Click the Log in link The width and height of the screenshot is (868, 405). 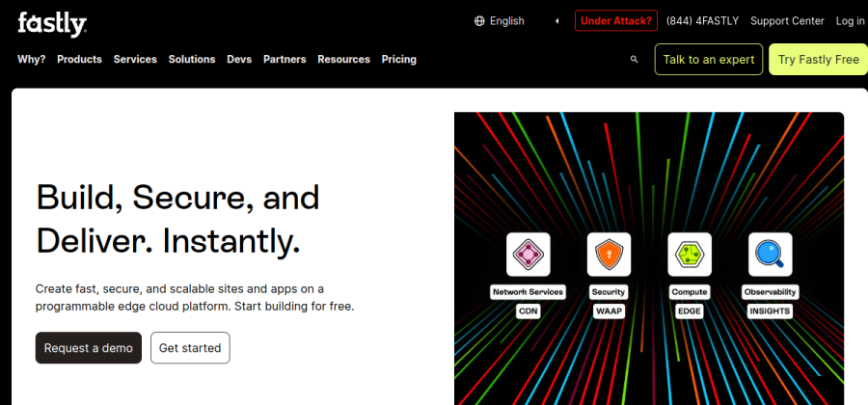tap(851, 21)
